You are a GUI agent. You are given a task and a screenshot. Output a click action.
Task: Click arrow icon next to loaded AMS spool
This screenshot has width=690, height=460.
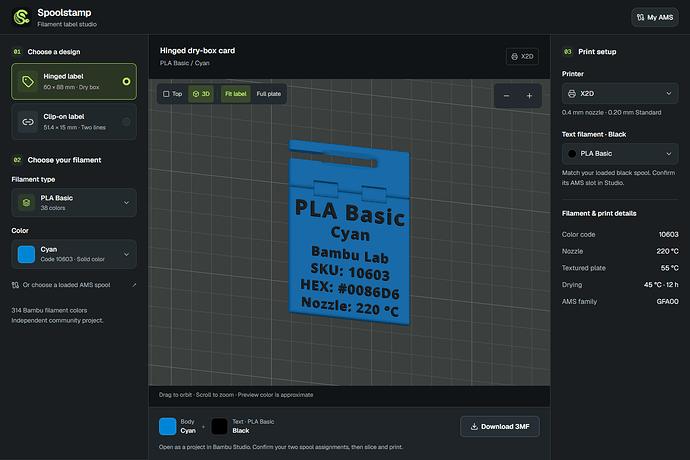134,285
